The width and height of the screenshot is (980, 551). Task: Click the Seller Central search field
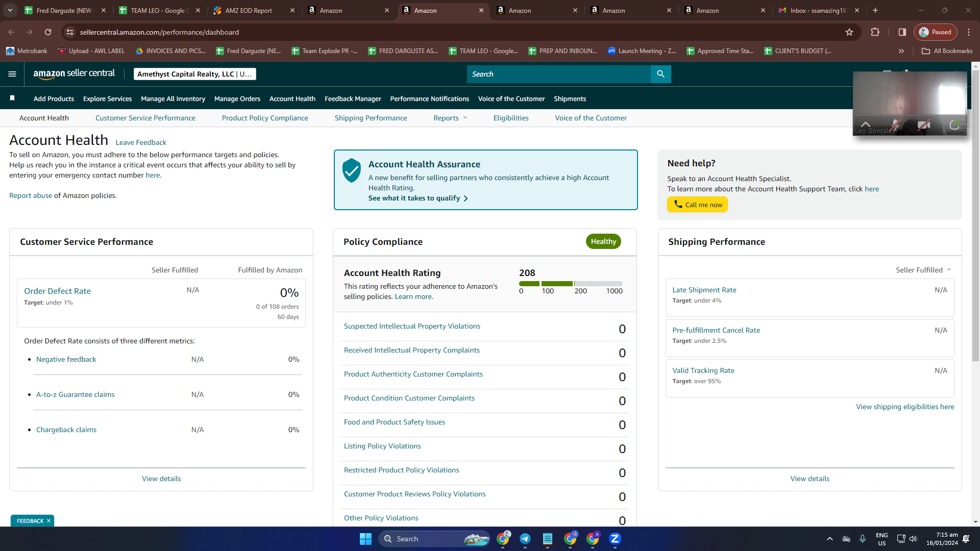pyautogui.click(x=559, y=74)
